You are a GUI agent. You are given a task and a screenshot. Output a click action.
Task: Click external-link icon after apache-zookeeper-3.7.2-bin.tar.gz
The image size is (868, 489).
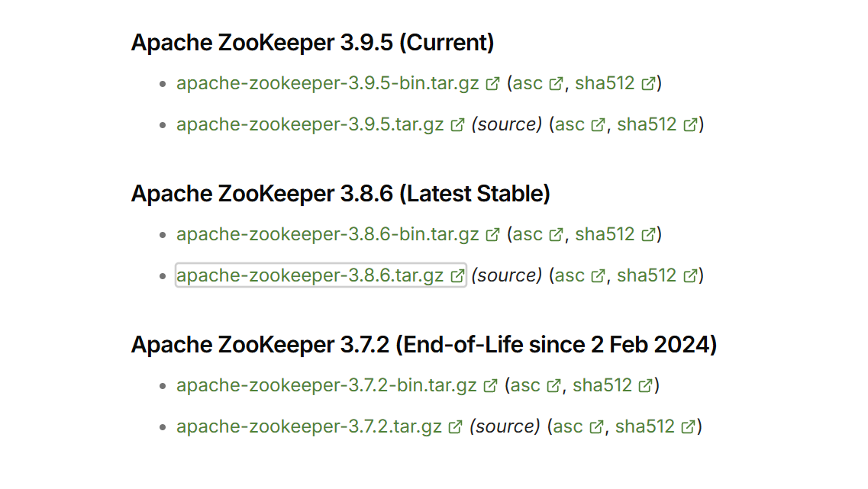point(490,385)
